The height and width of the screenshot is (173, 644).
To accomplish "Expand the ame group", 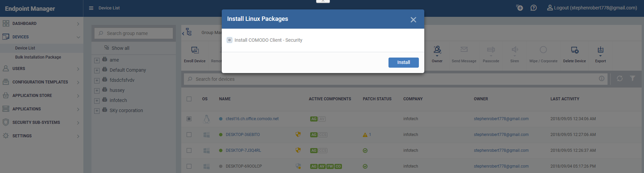I will tap(97, 61).
